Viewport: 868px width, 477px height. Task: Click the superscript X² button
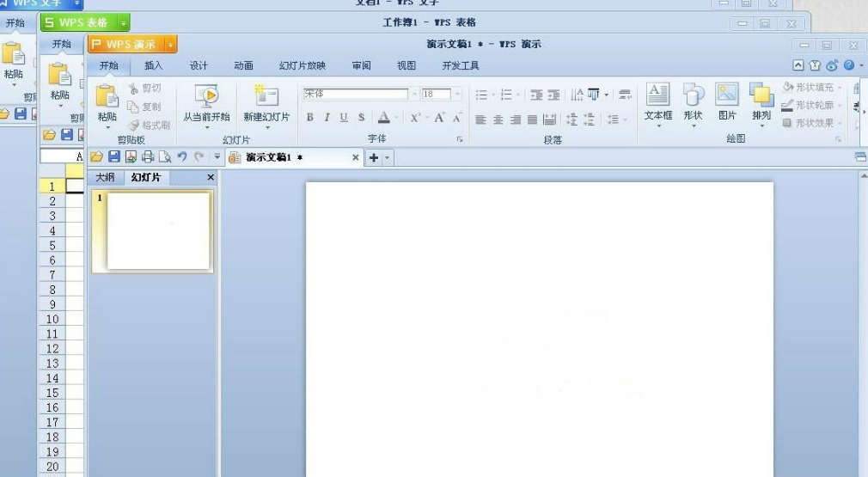415,117
